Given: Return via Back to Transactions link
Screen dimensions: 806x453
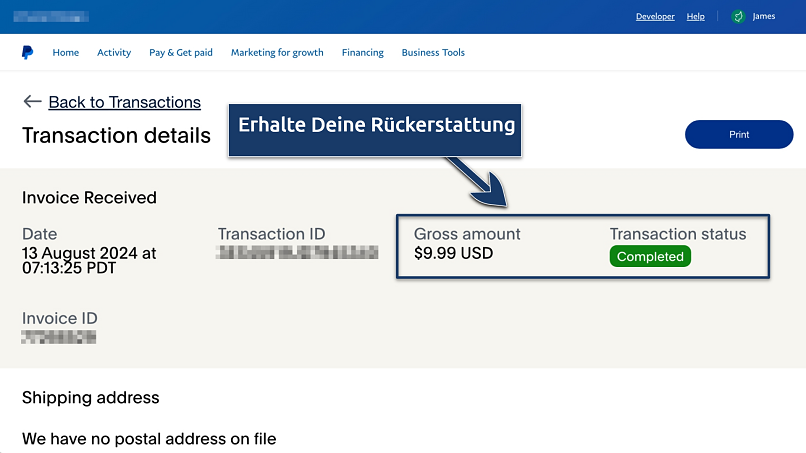Looking at the screenshot, I should [x=124, y=102].
